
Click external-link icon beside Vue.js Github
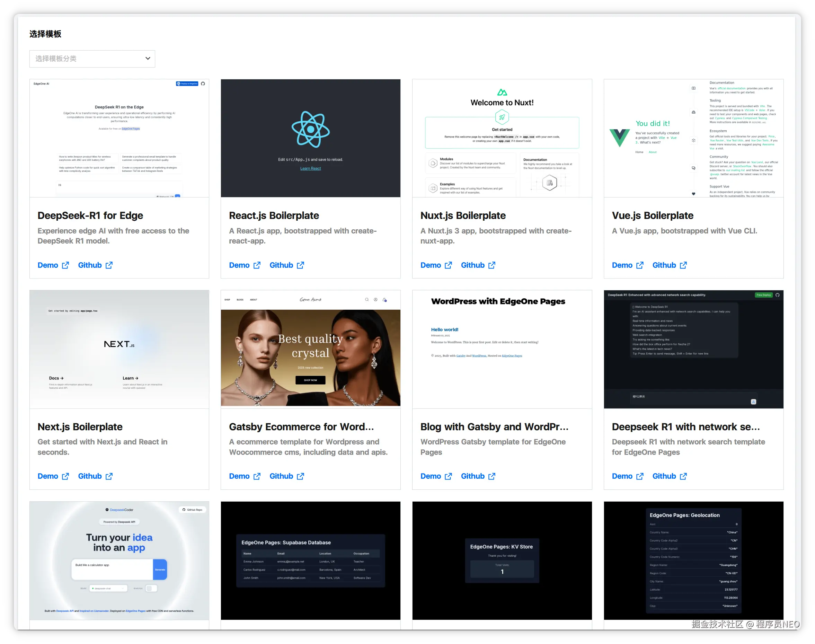pos(683,265)
